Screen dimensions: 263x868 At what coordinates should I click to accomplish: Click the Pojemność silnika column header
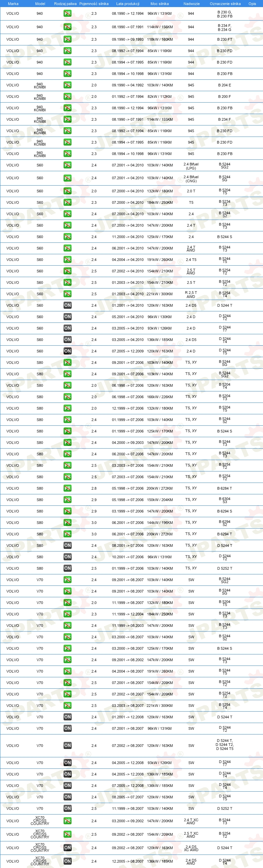[x=94, y=4]
